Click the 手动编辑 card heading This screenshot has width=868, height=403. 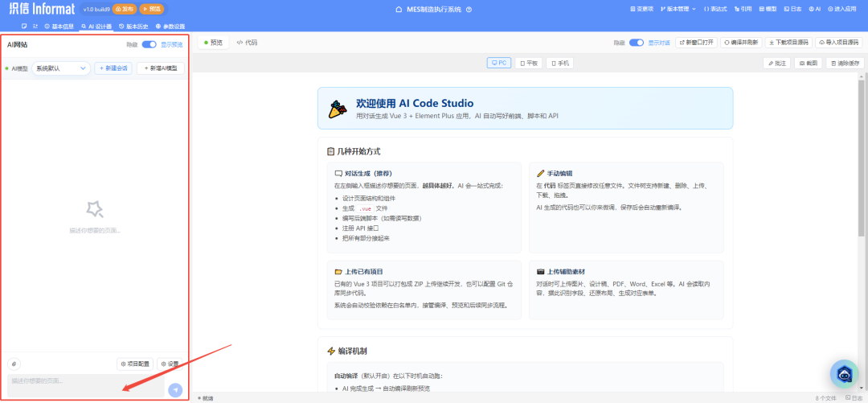[x=559, y=174]
